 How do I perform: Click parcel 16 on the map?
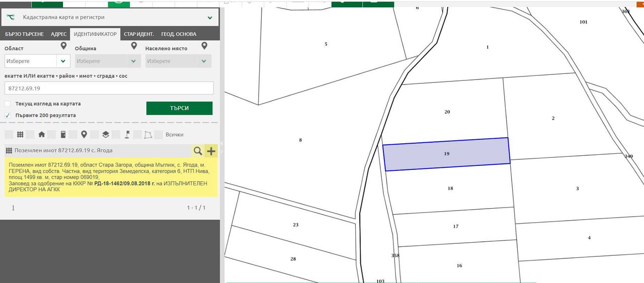click(459, 265)
